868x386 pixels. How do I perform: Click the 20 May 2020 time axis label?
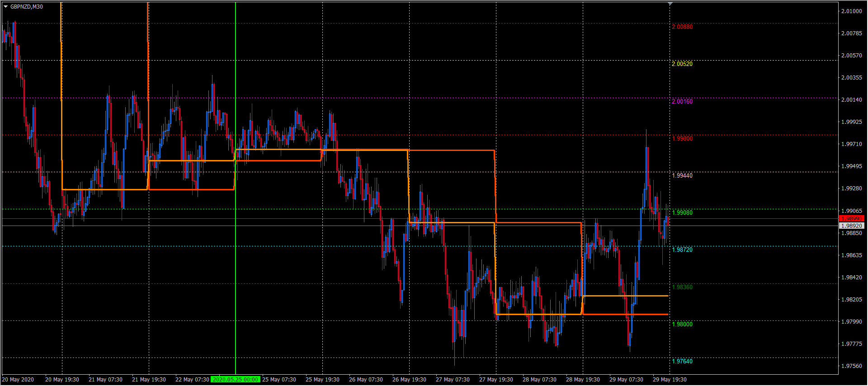(x=18, y=380)
